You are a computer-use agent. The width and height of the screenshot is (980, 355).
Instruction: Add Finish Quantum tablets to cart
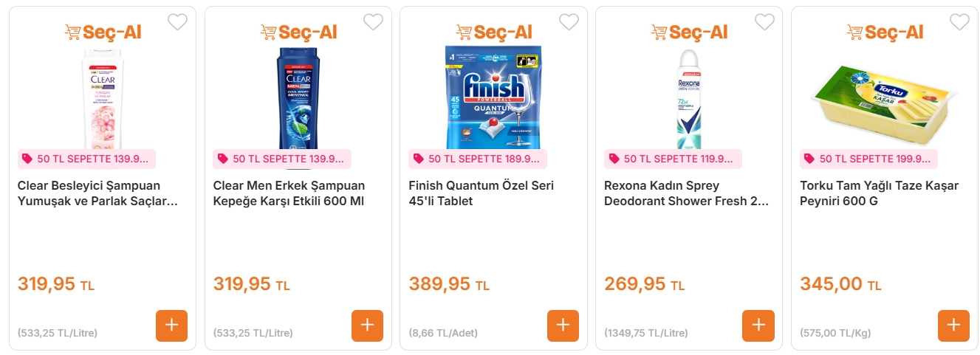(563, 325)
